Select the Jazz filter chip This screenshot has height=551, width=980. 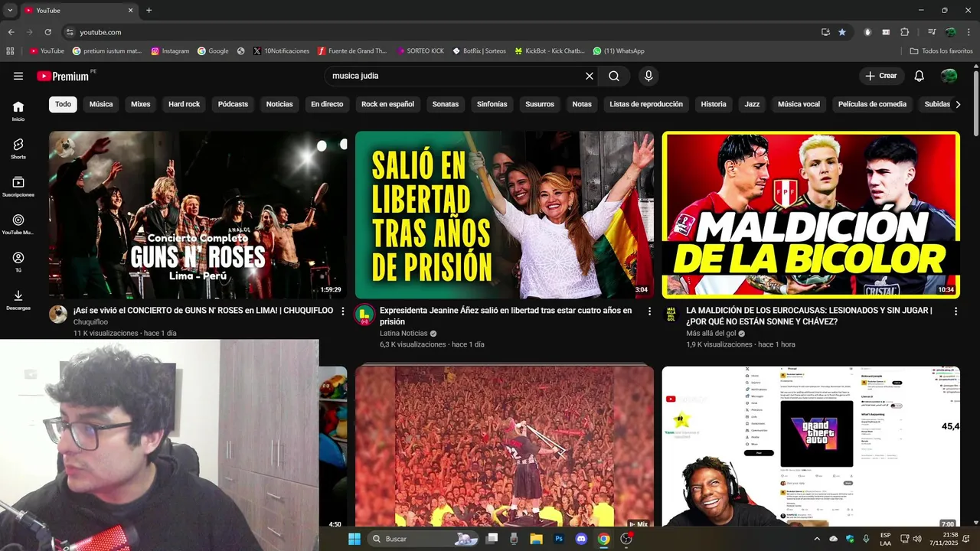click(x=752, y=104)
